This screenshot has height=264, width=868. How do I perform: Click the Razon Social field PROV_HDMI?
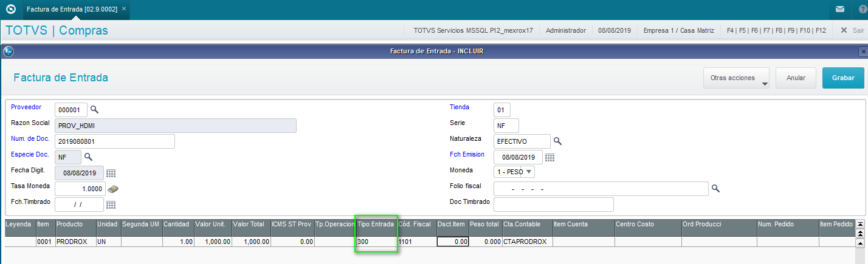point(176,126)
